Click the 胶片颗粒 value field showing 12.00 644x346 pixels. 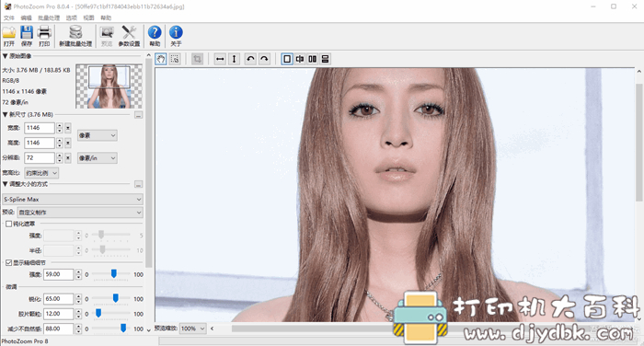tap(58, 314)
